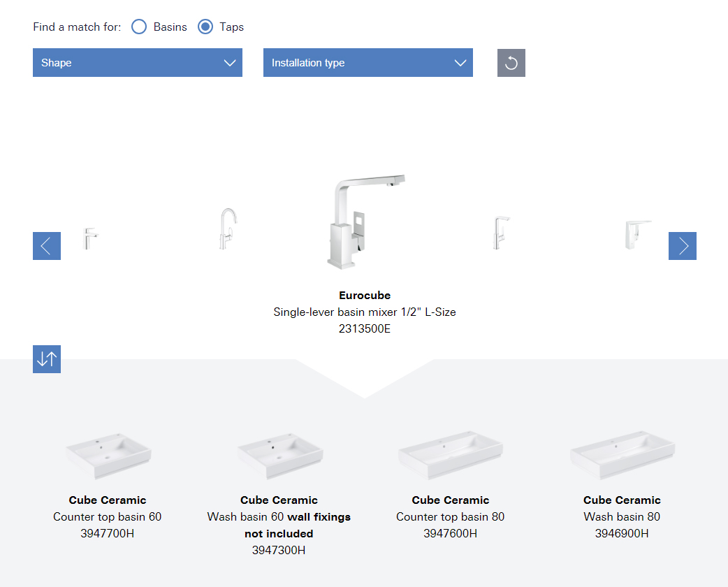Viewport: 728px width, 587px height.
Task: Pick the tall L-shaped tap thumbnail right of Eurocube
Action: click(501, 233)
